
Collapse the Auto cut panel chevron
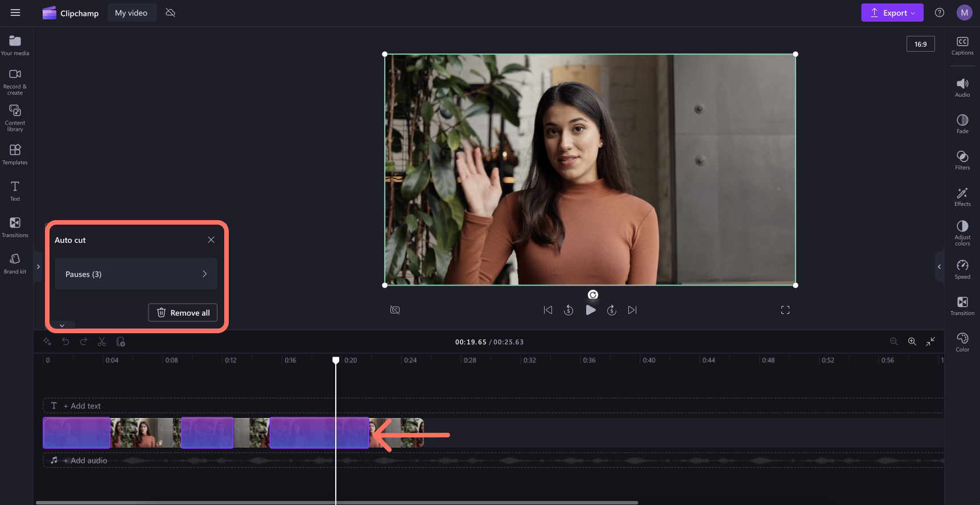(62, 325)
